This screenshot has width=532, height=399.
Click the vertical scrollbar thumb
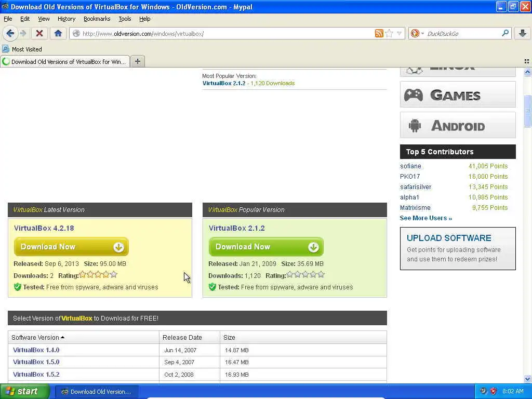(527, 111)
